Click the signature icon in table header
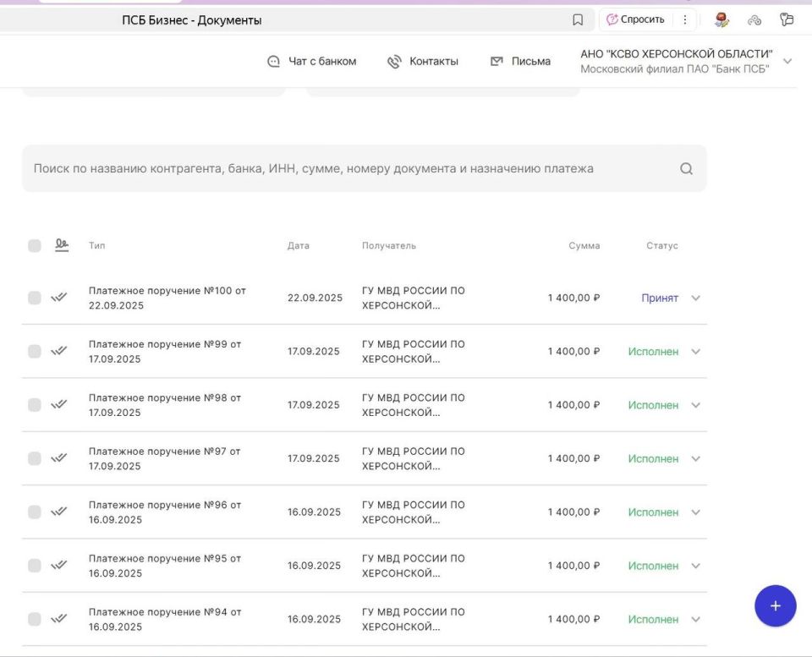812x657 pixels. pyautogui.click(x=61, y=245)
